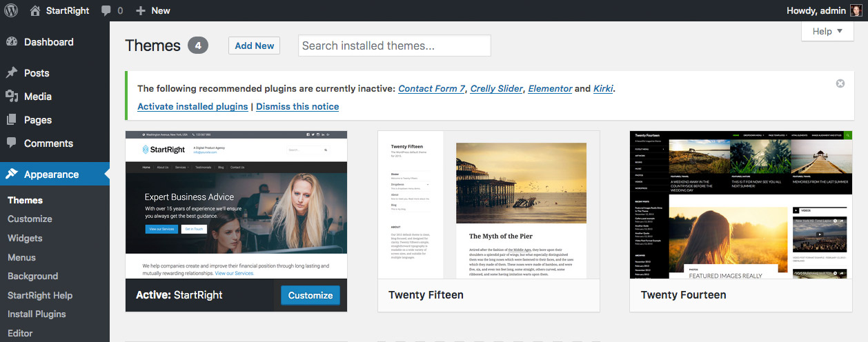Screen dimensions: 868x342
Task: Click the New link in admin bar
Action: point(161,10)
